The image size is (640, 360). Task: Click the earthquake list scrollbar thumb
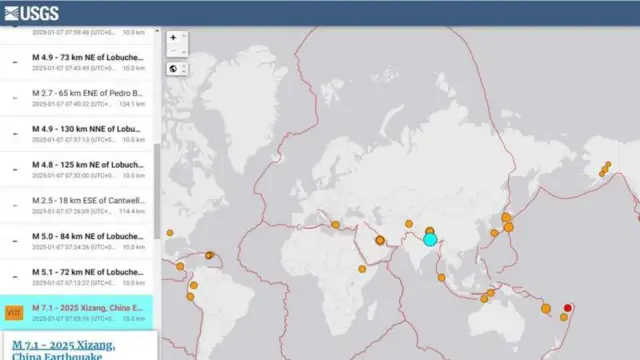tap(157, 191)
